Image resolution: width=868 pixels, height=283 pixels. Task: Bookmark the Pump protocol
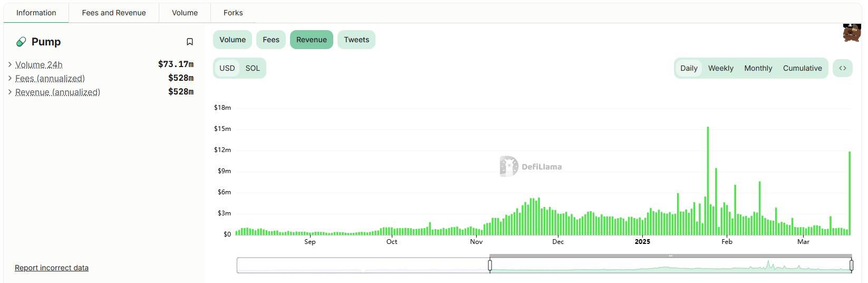click(190, 42)
